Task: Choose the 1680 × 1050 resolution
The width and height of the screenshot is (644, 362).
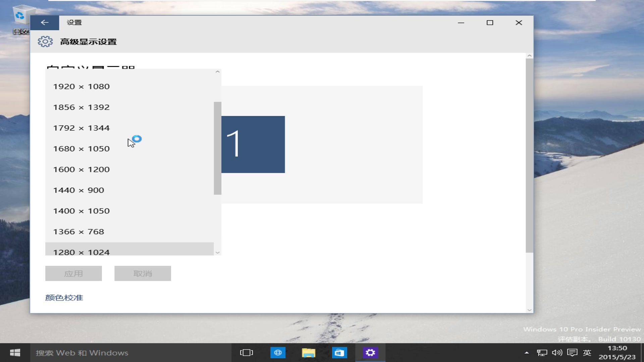Action: 82,149
